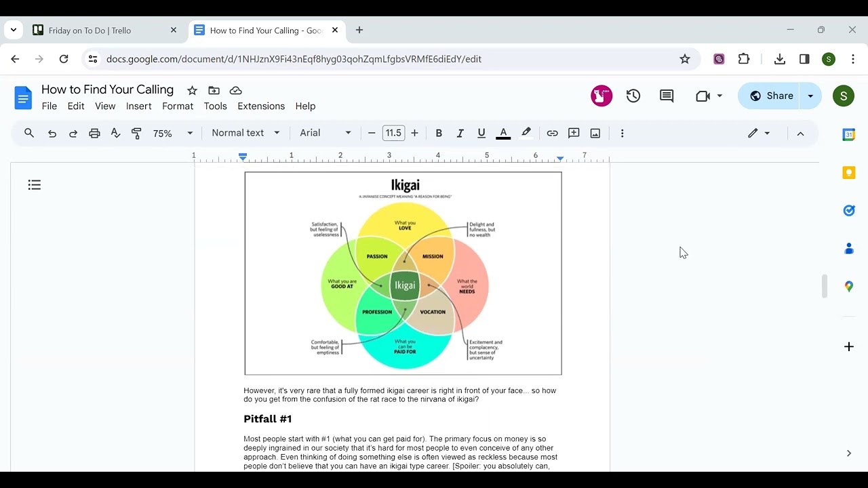868x488 pixels.
Task: Open the Google Calendar side panel icon
Action: [848, 134]
